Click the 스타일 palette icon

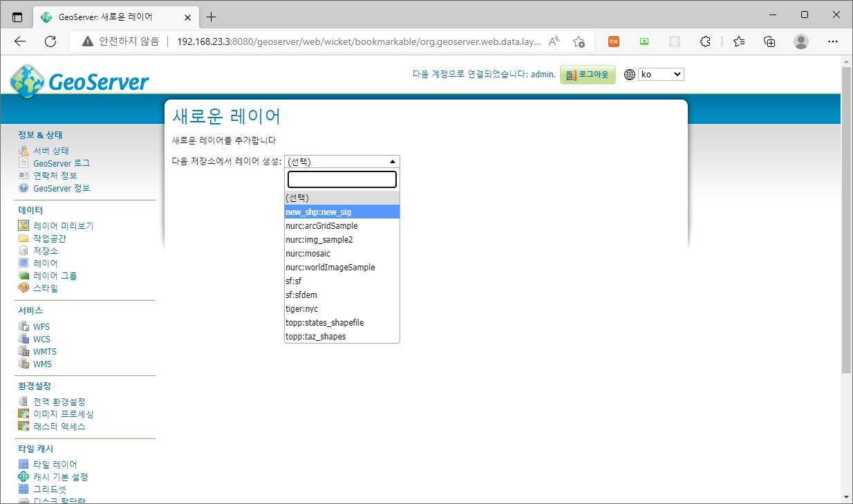24,288
